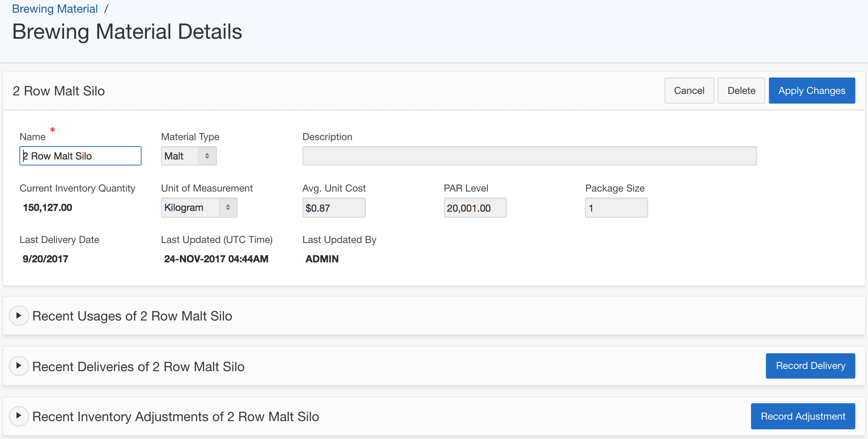The width and height of the screenshot is (868, 439).
Task: Expand Recent Inventory Adjustments section arrow
Action: click(19, 416)
